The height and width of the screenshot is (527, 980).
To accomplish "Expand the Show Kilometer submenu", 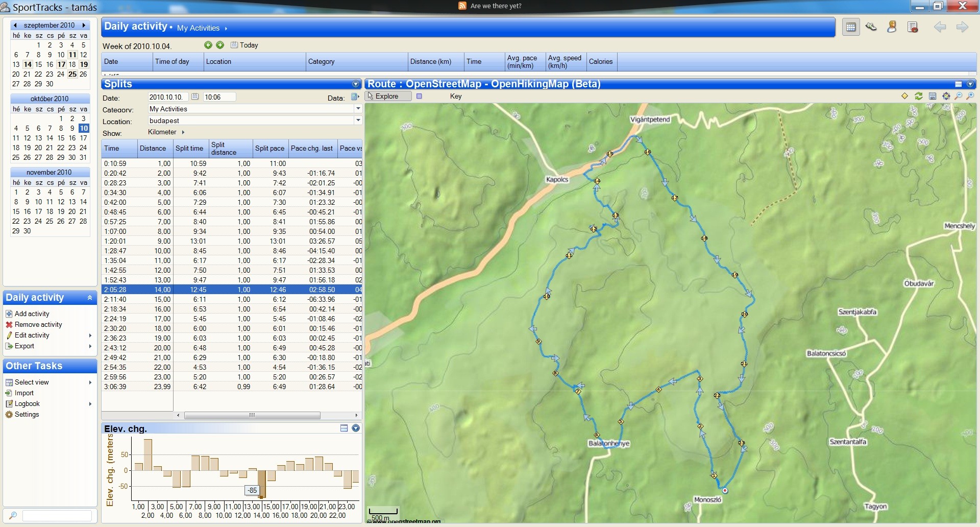I will [183, 132].
